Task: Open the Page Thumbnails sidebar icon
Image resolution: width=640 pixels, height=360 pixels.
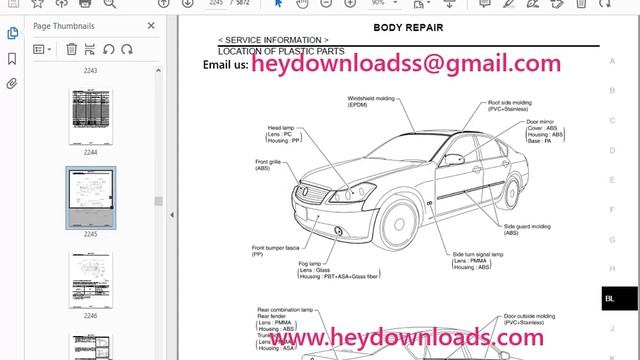Action: pos(13,33)
